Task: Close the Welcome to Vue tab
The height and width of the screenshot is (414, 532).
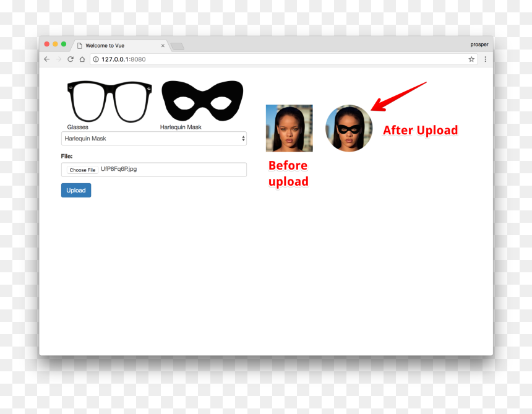Action: [163, 46]
